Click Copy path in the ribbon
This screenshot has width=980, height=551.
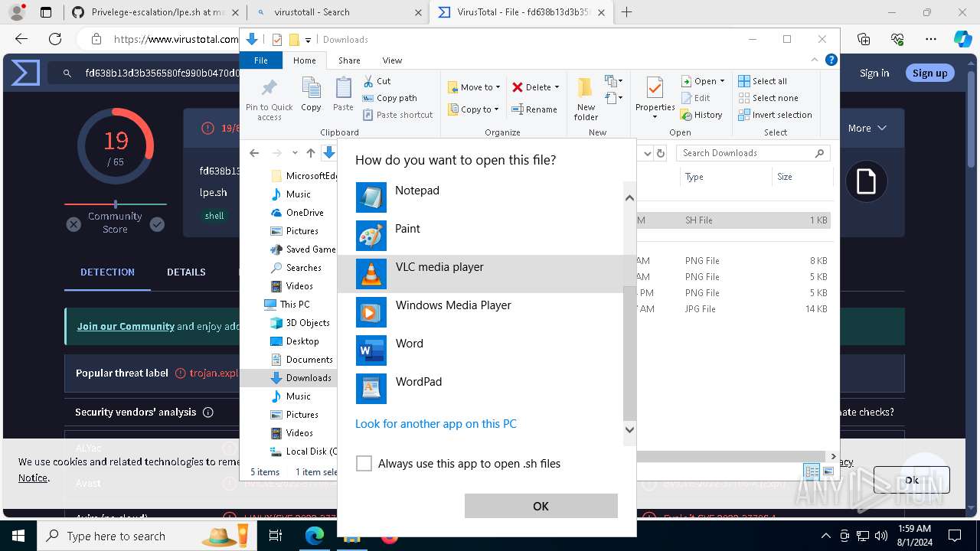click(390, 98)
